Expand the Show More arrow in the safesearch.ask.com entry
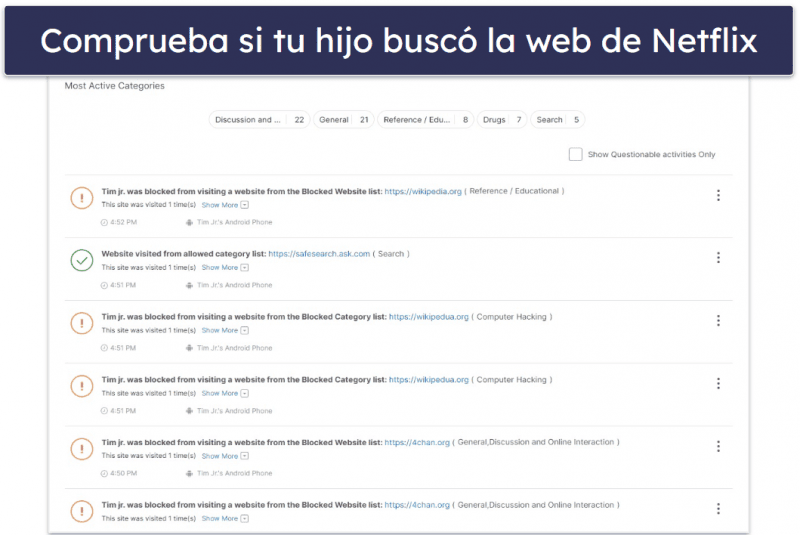800x535 pixels. (245, 268)
